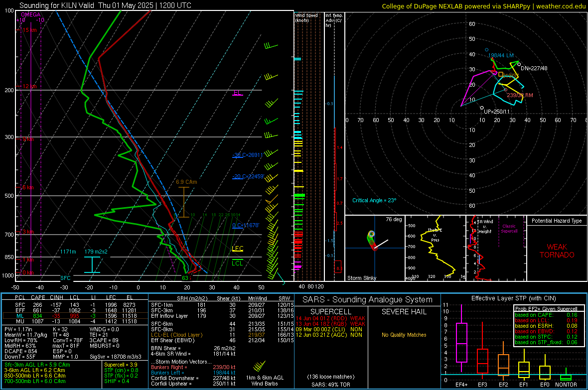Image resolution: width=588 pixels, height=390 pixels.
Task: Click the red 'WEAK TORNADO' hazard text
Action: tap(557, 251)
